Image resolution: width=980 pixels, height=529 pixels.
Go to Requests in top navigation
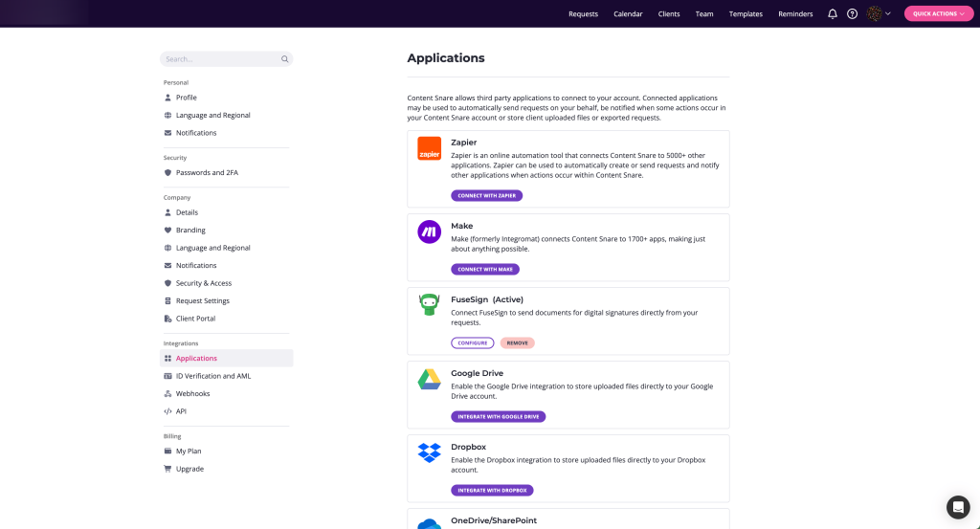coord(583,13)
